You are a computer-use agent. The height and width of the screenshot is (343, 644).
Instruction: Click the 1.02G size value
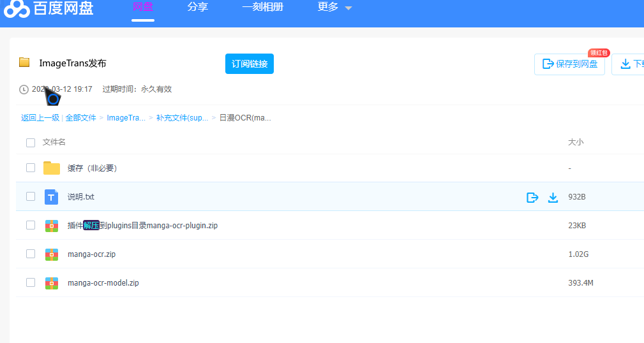tap(578, 254)
